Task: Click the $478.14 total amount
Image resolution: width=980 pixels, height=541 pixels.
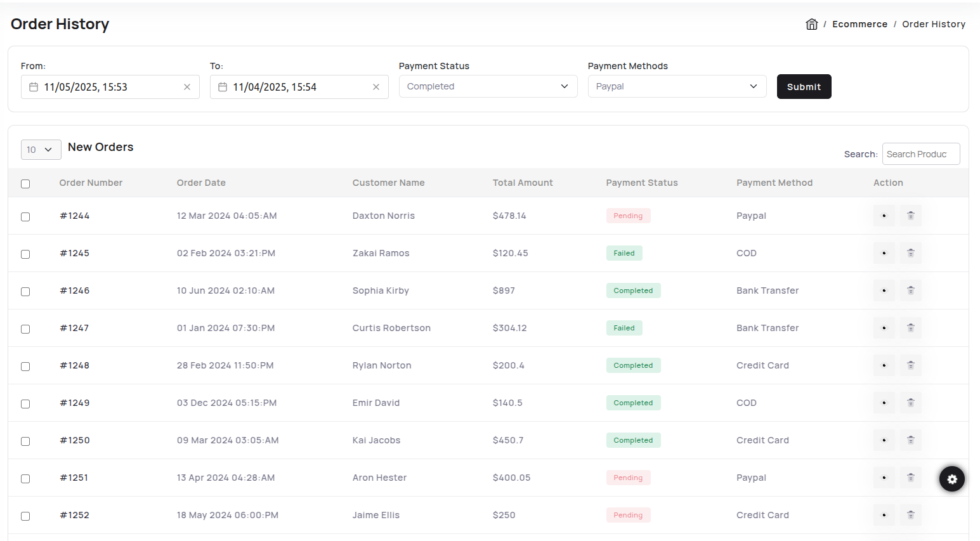Action: (509, 216)
